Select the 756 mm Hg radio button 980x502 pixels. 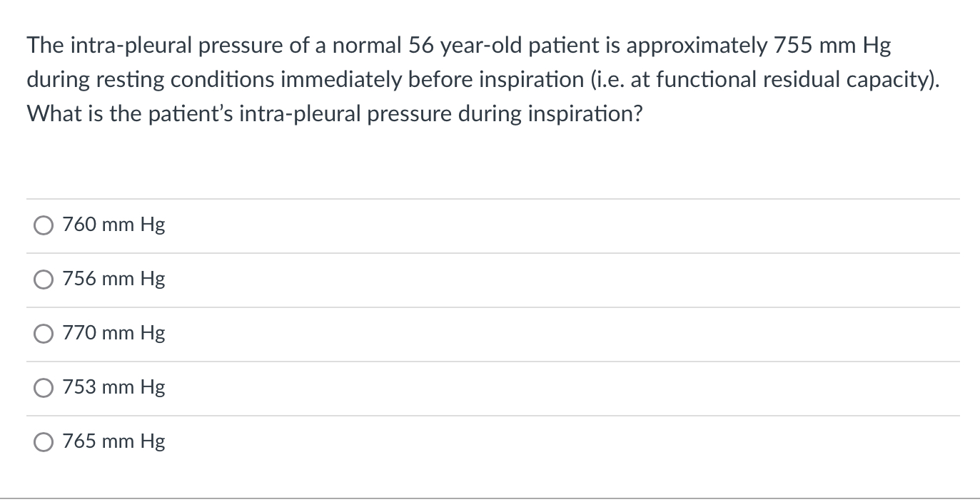tap(44, 279)
